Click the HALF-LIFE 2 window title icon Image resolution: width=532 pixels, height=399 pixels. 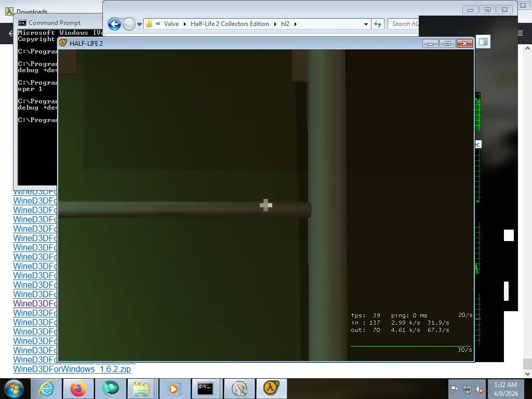click(x=63, y=43)
